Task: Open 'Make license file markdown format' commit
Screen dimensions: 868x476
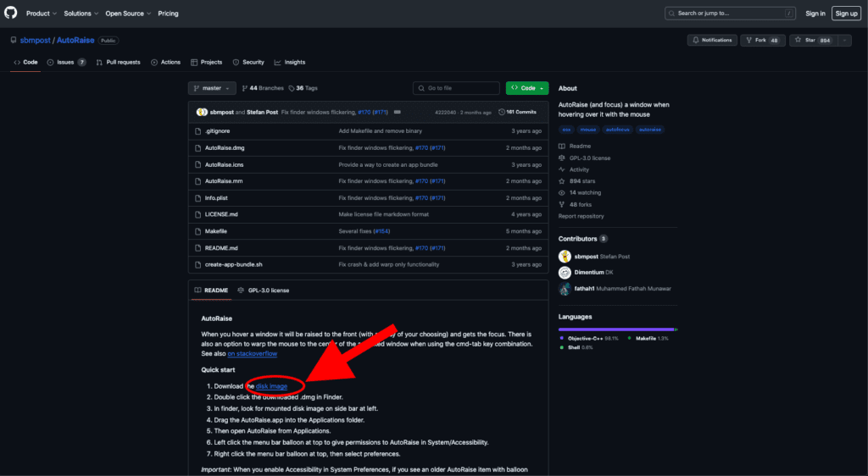Action: point(384,214)
